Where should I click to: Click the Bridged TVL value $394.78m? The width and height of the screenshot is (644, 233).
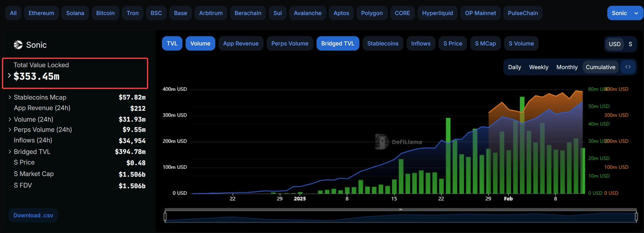(x=130, y=152)
